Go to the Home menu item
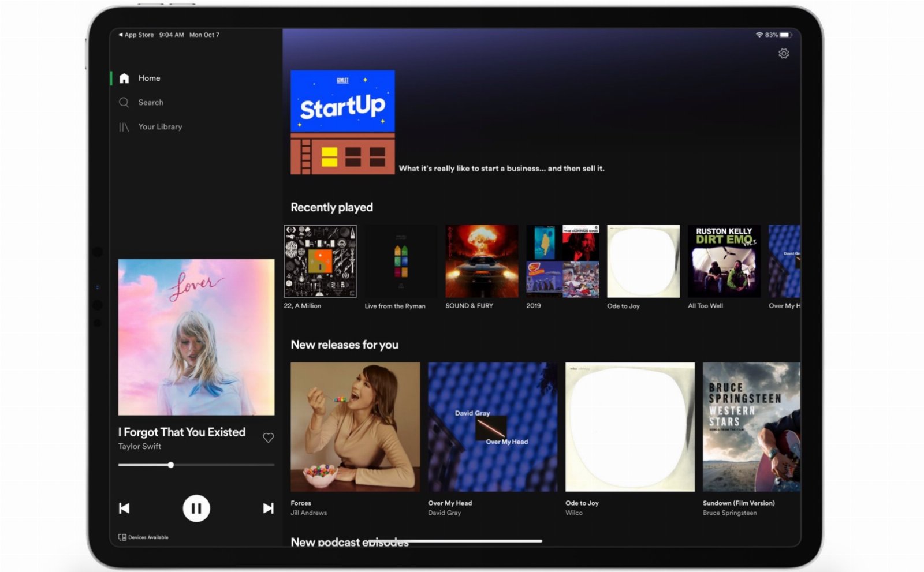Viewport: 924px width, 572px height. click(149, 78)
